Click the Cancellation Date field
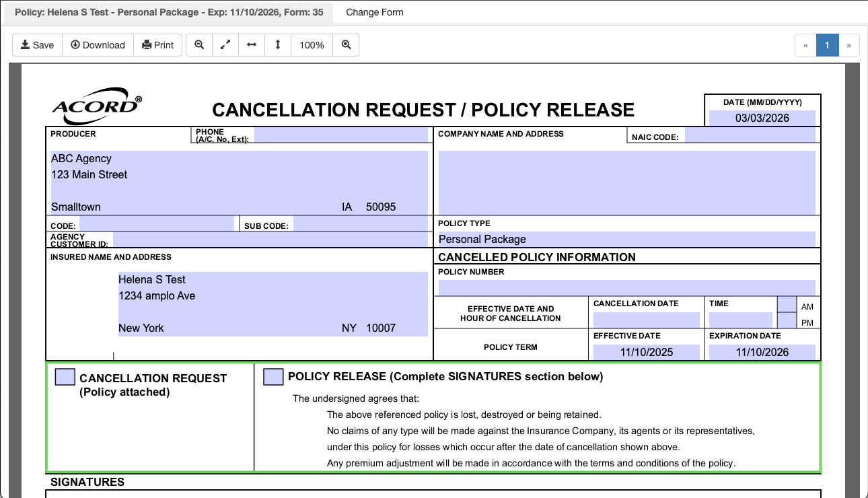The width and height of the screenshot is (868, 498). point(647,320)
